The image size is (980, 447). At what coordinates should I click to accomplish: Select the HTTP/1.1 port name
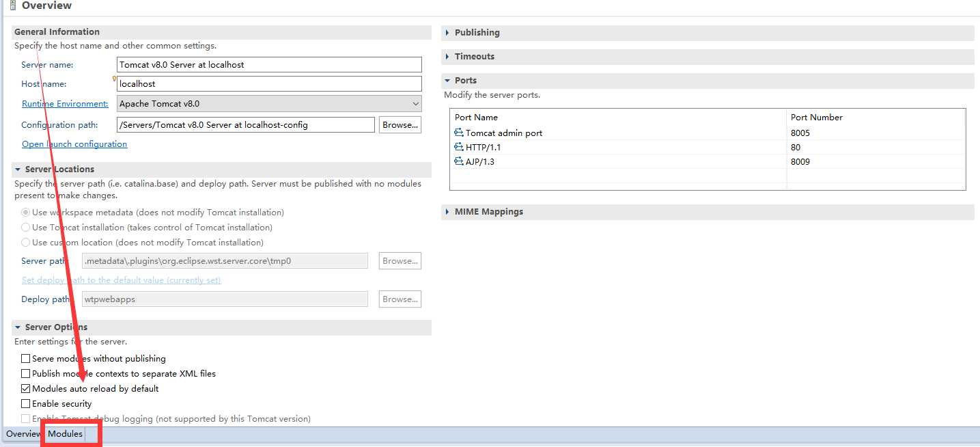pos(484,147)
